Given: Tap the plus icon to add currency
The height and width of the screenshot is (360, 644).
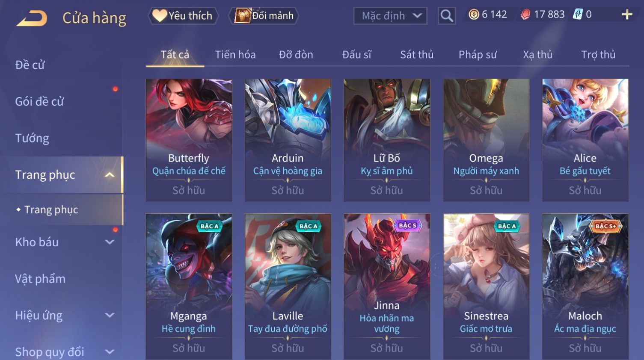Looking at the screenshot, I should point(627,15).
